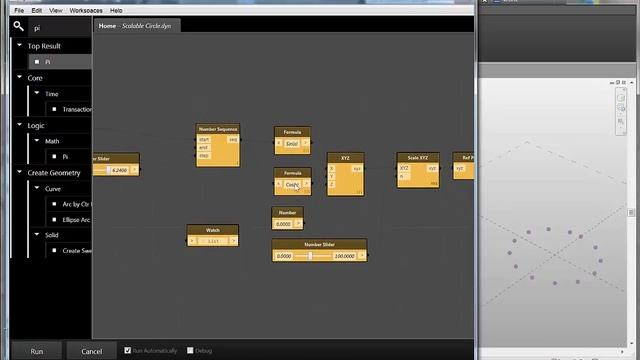Collapse the Math subcategory arrow

(x=37, y=140)
